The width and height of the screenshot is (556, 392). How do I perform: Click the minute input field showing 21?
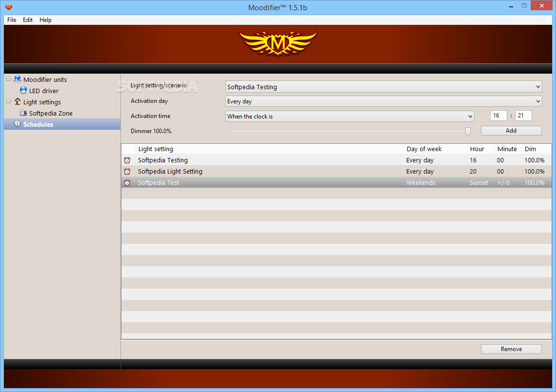(x=523, y=116)
